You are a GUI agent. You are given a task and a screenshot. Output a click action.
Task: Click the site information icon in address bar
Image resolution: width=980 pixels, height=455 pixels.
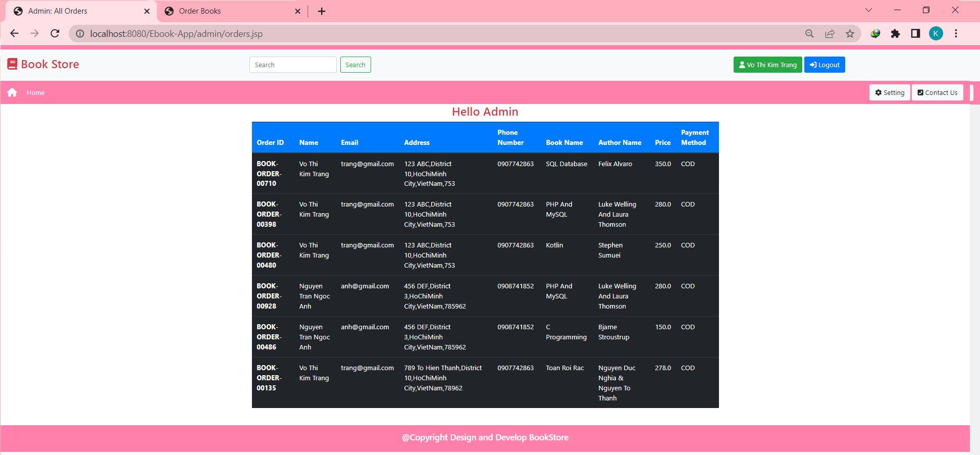80,34
